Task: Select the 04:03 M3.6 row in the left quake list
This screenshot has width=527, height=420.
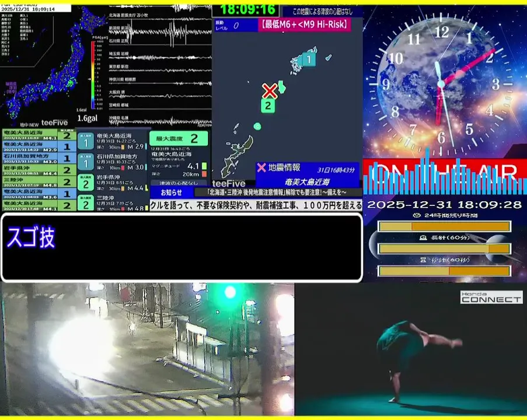Action: pyautogui.click(x=39, y=194)
